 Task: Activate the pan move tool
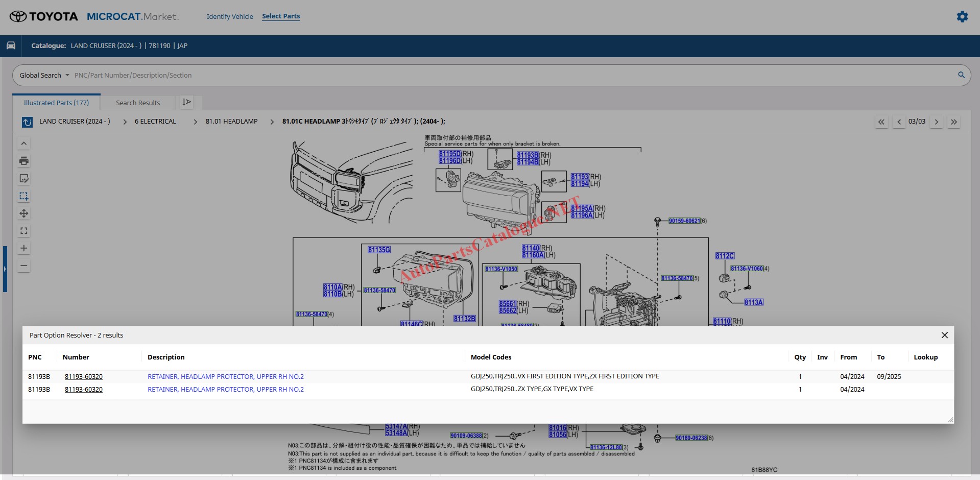24,213
